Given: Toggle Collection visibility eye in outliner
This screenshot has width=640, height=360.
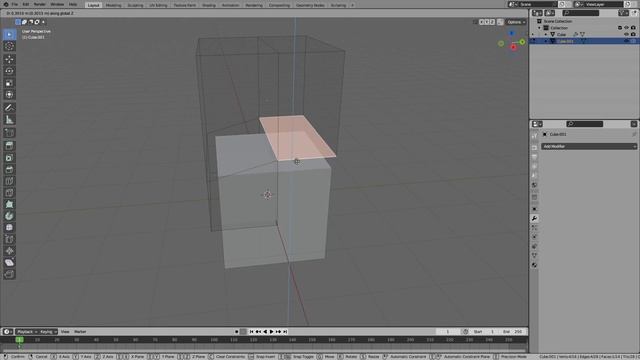Looking at the screenshot, I should point(627,28).
